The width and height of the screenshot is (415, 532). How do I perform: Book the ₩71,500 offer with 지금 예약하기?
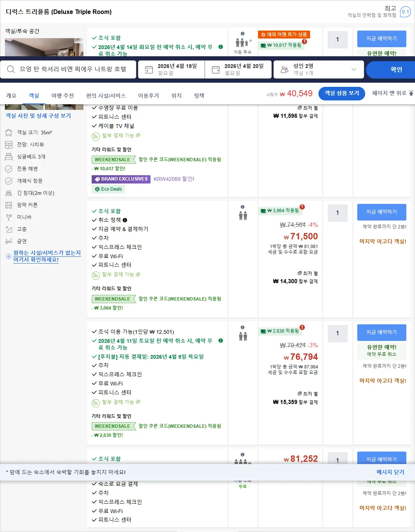[x=382, y=212]
